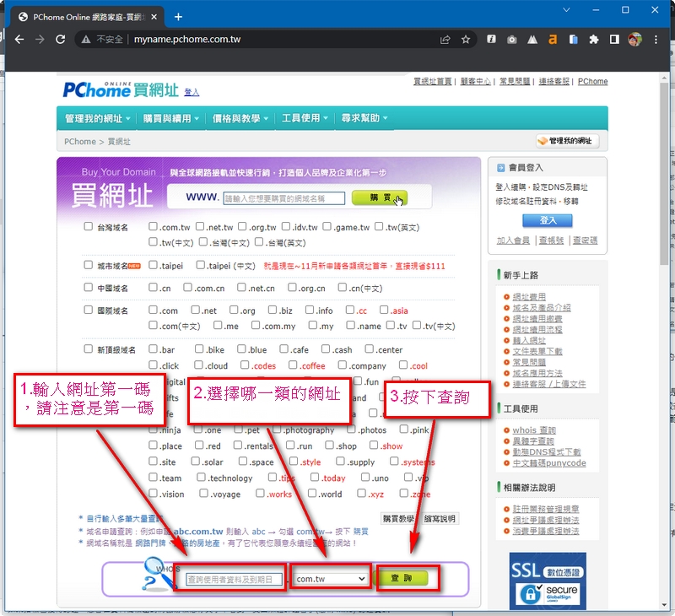
Task: Click the www domain name input field
Action: click(x=284, y=198)
